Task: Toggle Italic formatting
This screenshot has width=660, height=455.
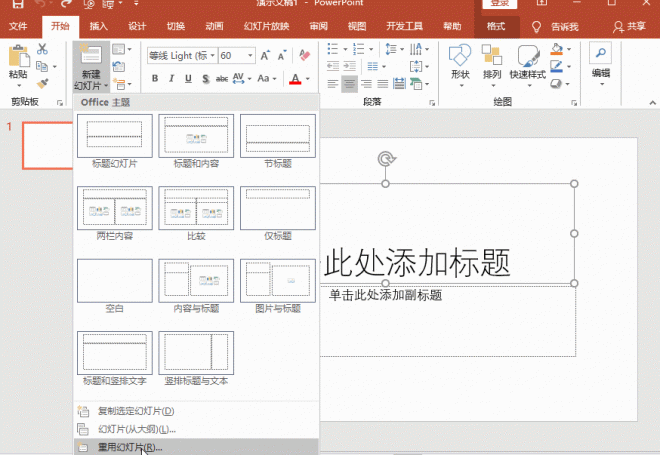Action: pyautogui.click(x=171, y=79)
